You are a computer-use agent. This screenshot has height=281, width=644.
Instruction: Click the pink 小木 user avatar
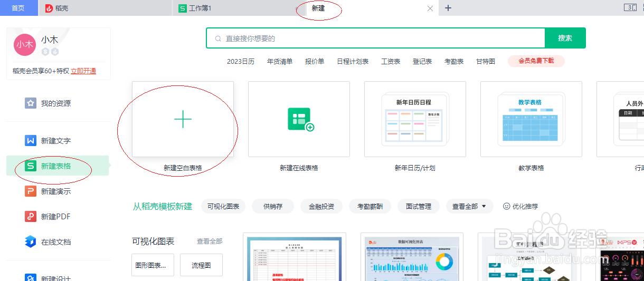(x=24, y=44)
